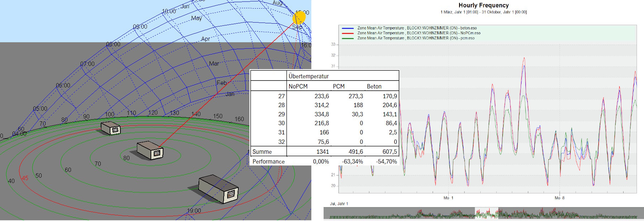Screen dimensions: 644x221
Task: Select the large building model in the foreground
Action: pos(218,188)
